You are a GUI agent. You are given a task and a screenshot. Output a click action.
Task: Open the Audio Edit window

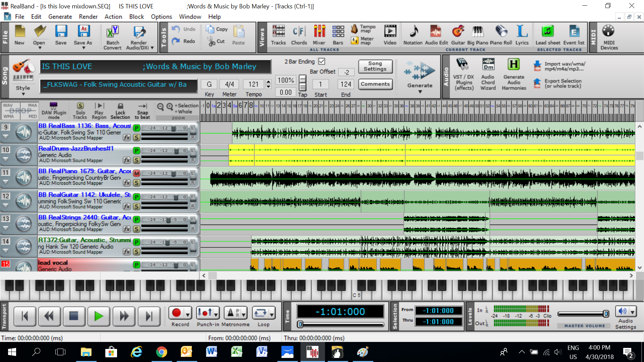436,35
